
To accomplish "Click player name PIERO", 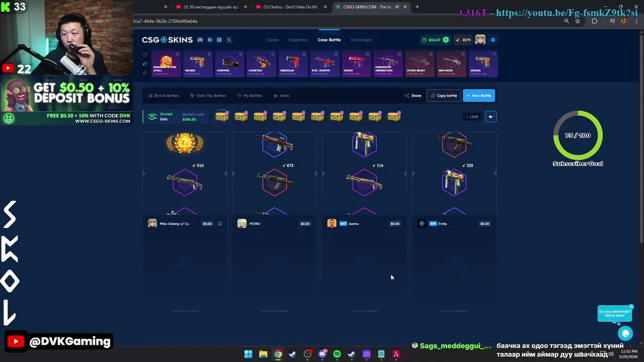I will point(255,224).
